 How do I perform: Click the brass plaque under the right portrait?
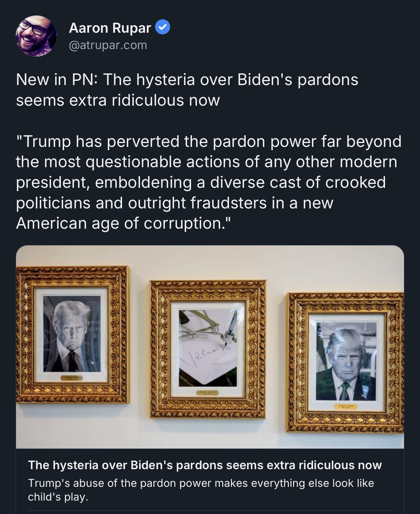[345, 407]
